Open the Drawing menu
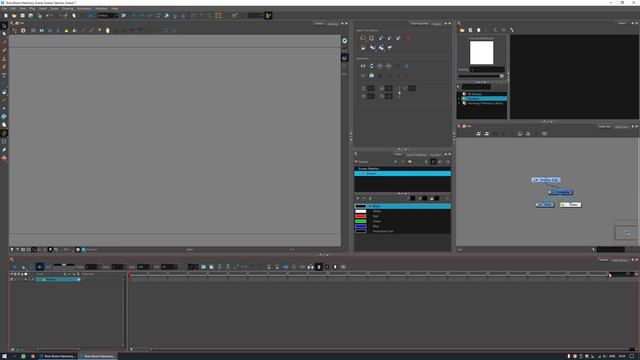 (x=68, y=9)
